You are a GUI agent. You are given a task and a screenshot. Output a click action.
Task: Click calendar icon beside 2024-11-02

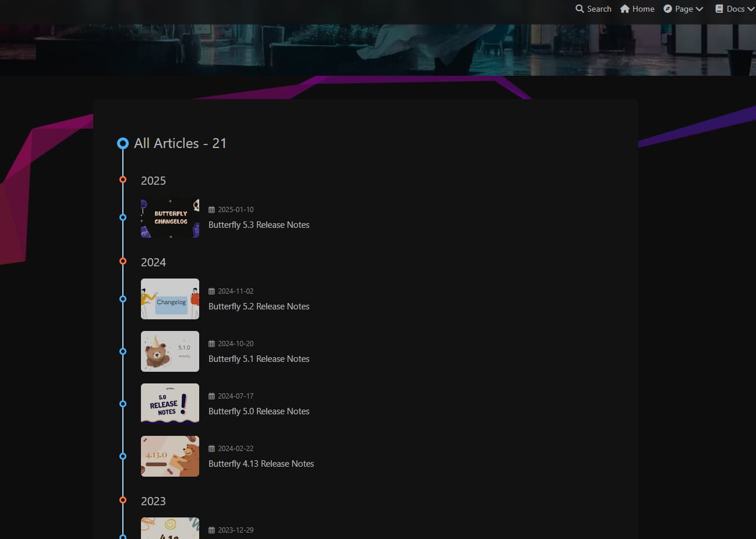[211, 291]
